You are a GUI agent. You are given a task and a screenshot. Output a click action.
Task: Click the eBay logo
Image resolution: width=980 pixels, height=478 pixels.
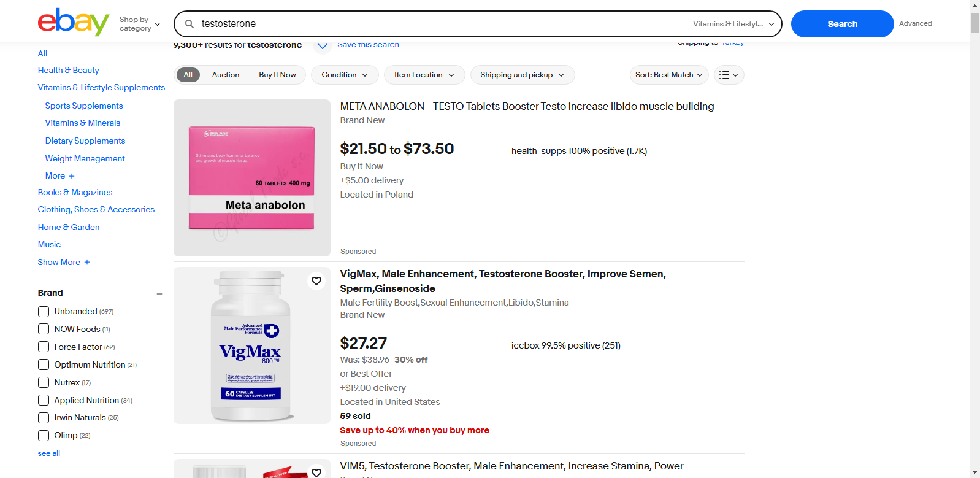(74, 23)
